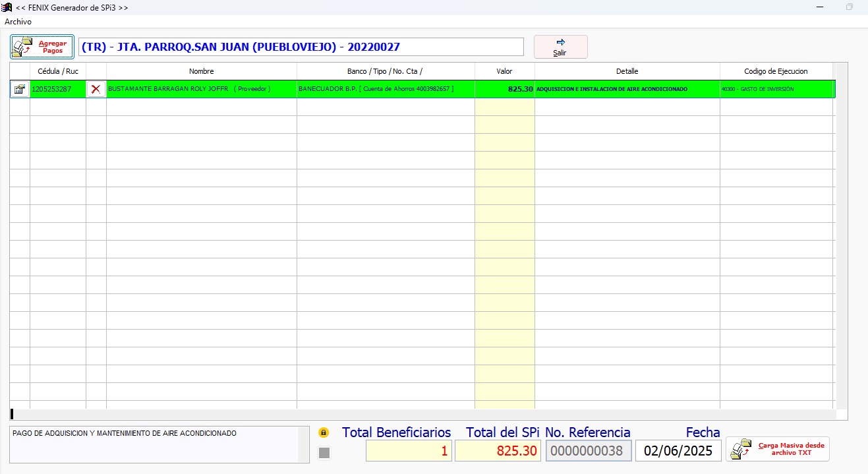Select the BANECUADOR B.P. bank account cell
868x474 pixels.
pyautogui.click(x=385, y=89)
